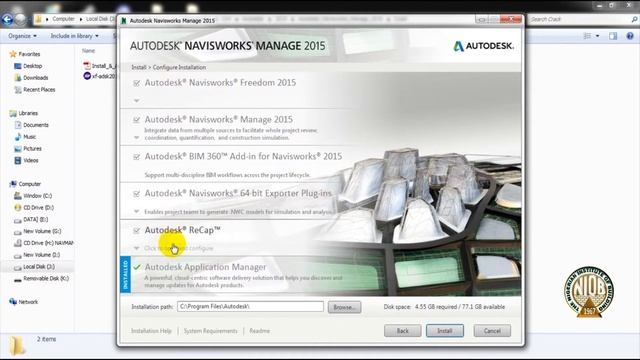Open System Requirements link
The width and height of the screenshot is (640, 360).
210,331
